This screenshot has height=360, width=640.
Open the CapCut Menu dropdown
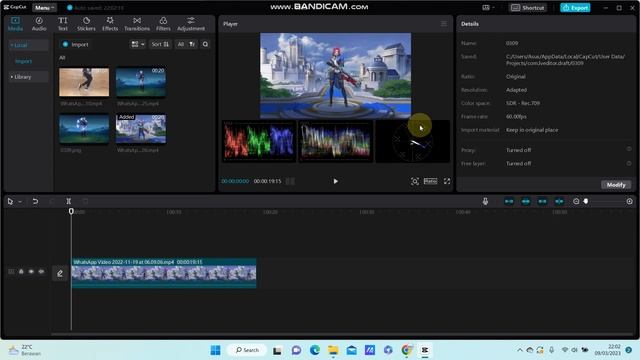[44, 8]
